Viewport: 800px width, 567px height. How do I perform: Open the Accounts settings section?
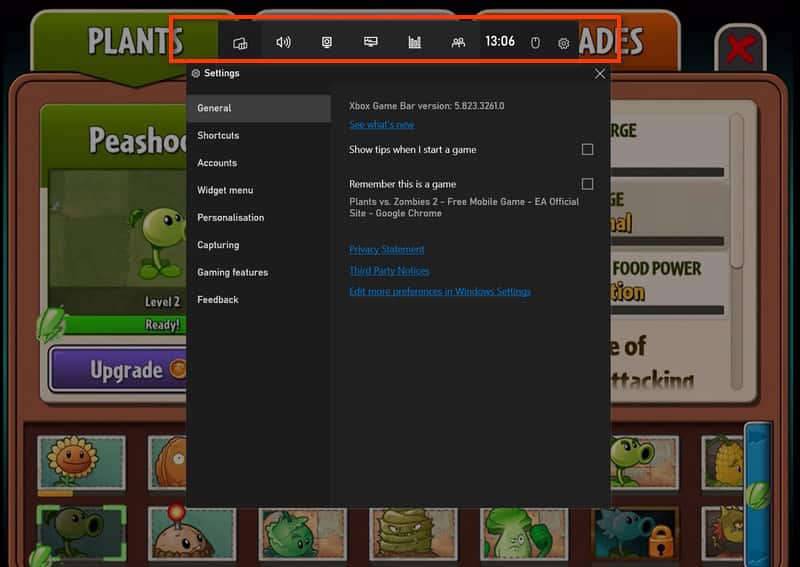pos(259,163)
